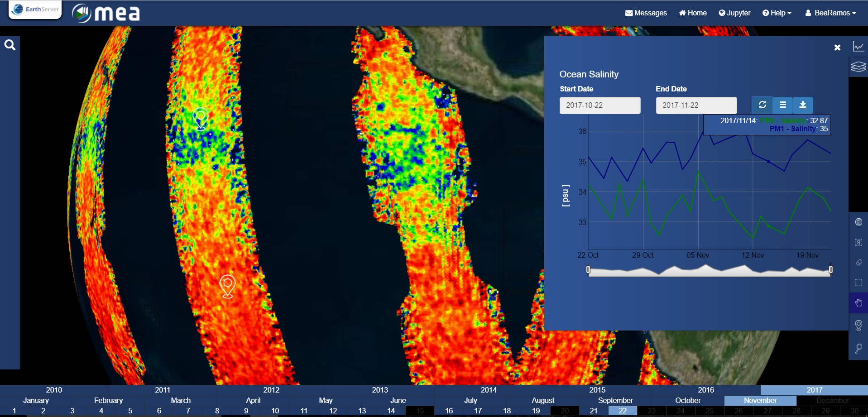Image resolution: width=868 pixels, height=417 pixels.
Task: Download the Ocean Salinity data
Action: point(803,105)
